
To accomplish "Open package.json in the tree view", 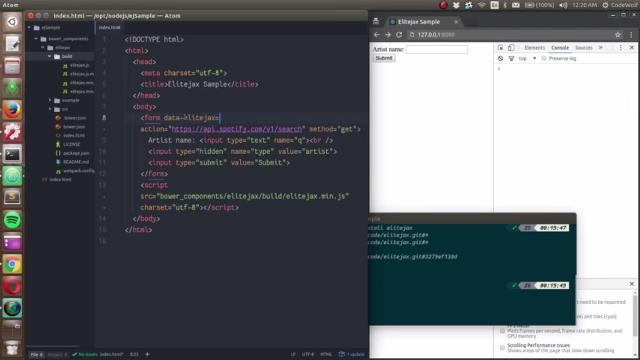I will [76, 153].
